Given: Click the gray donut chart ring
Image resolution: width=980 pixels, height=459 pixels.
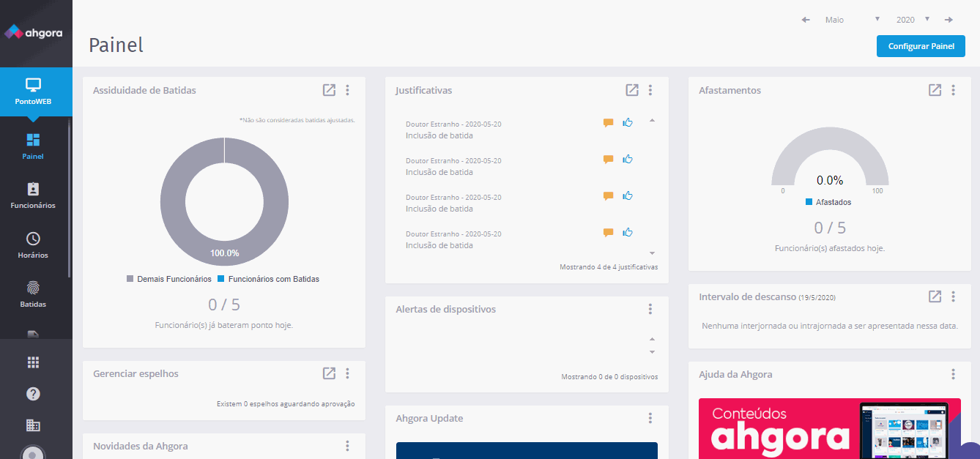Looking at the screenshot, I should [173, 201].
